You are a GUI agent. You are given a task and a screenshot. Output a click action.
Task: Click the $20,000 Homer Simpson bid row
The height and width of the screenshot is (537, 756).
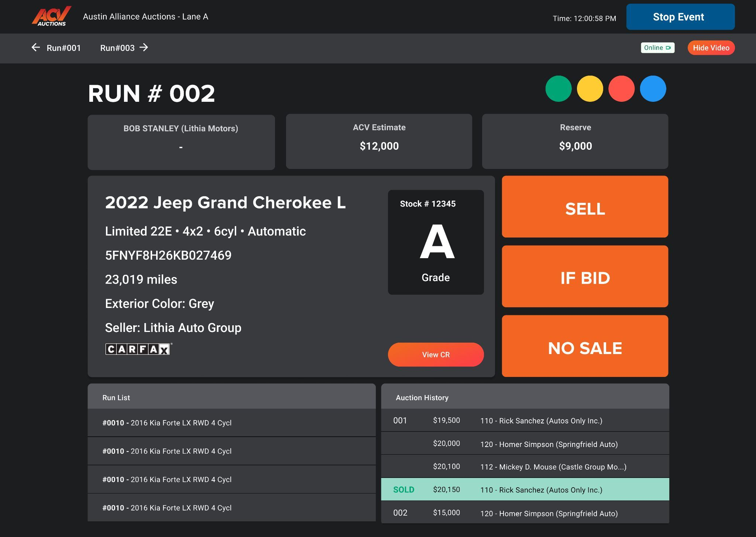tap(525, 444)
